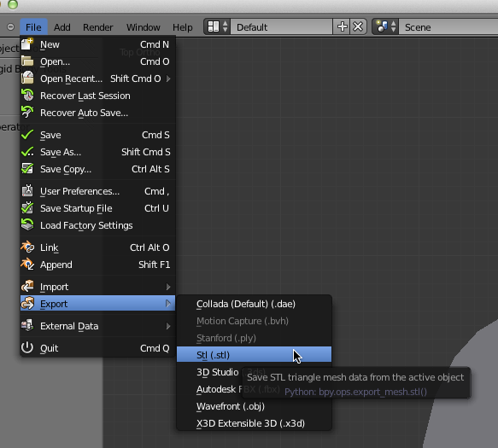Click the Open Recent clock-folder icon
The width and height of the screenshot is (498, 448).
(x=27, y=78)
